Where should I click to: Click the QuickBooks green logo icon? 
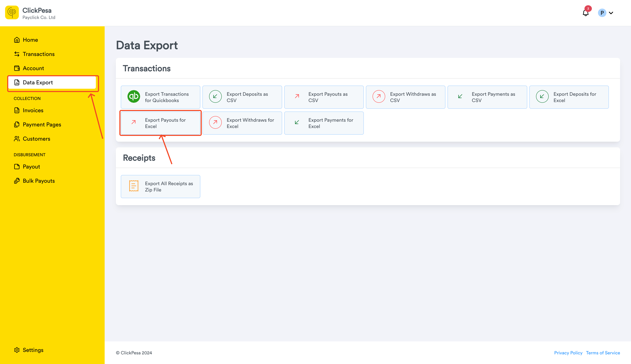coord(134,96)
